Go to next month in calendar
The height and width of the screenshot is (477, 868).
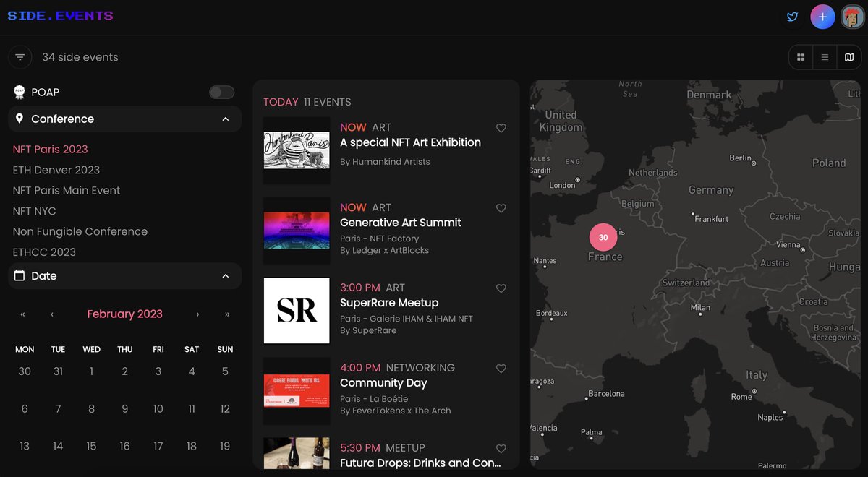pos(197,314)
